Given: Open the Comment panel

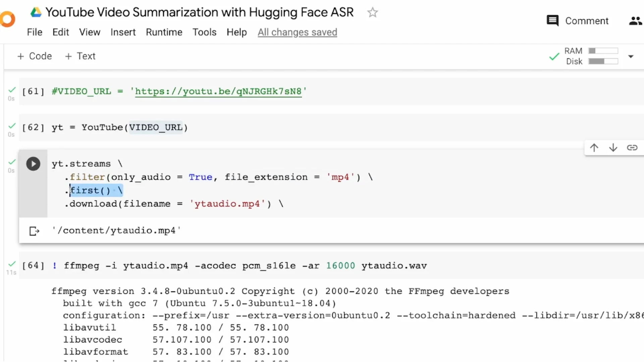Looking at the screenshot, I should pos(577,20).
